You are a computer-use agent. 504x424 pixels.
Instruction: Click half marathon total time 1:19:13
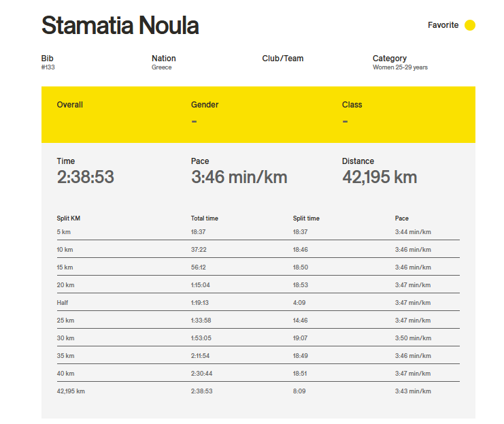(199, 303)
